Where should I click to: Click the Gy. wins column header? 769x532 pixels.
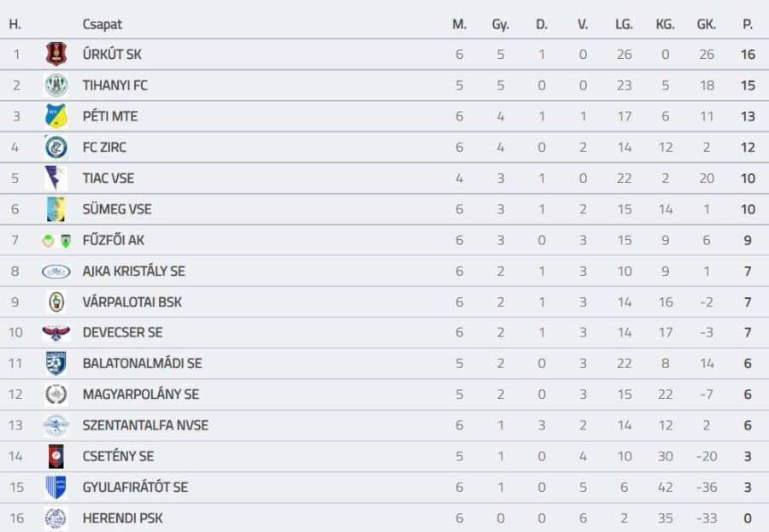pos(500,24)
